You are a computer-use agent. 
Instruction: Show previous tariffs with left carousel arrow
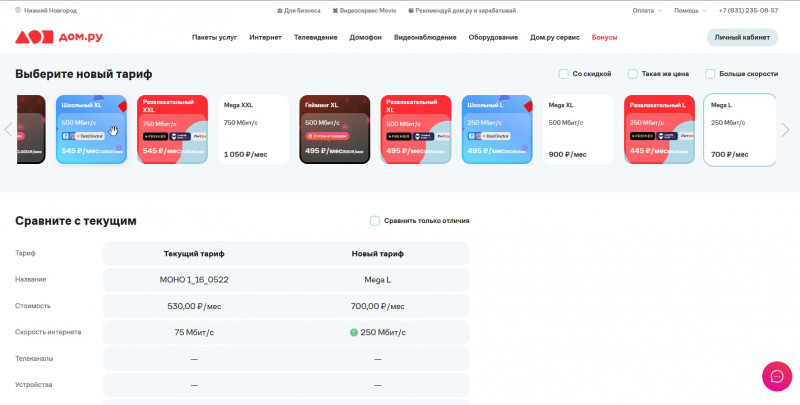point(8,130)
